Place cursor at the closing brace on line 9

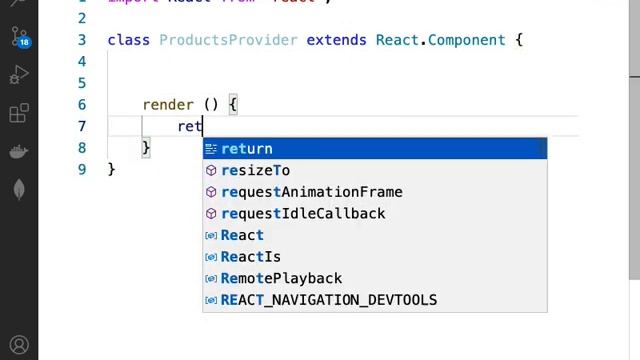[x=111, y=169]
